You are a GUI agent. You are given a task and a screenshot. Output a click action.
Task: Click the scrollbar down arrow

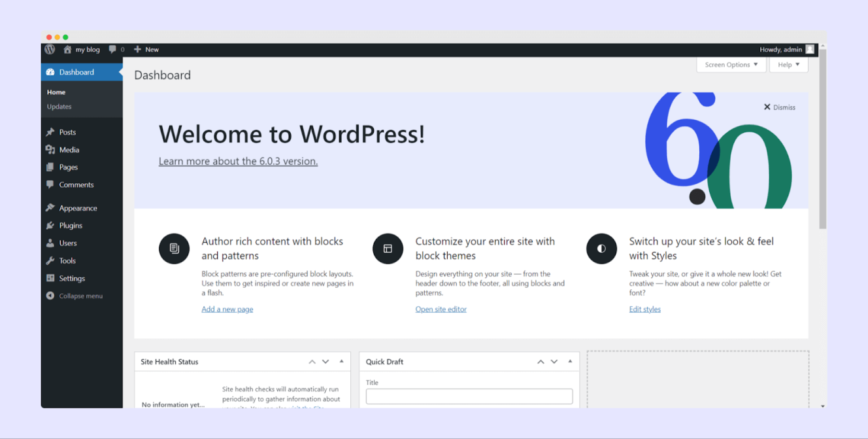tap(823, 406)
